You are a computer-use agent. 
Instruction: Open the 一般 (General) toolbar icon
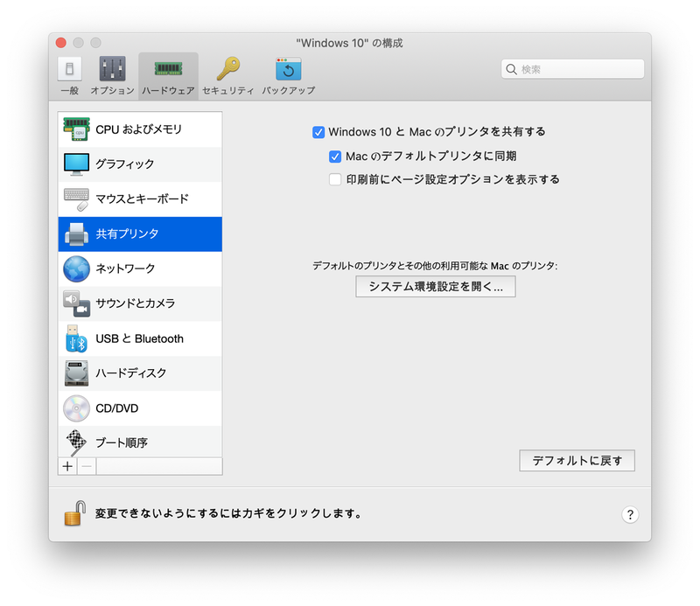(x=70, y=69)
